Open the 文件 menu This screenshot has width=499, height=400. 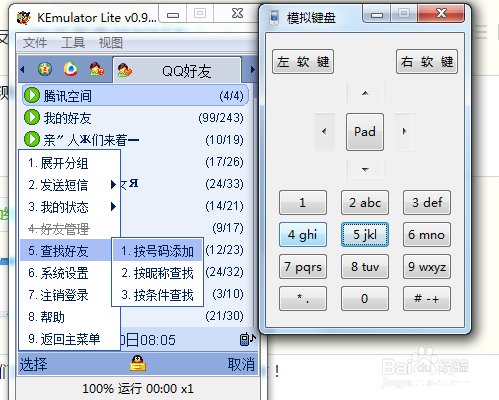point(35,43)
